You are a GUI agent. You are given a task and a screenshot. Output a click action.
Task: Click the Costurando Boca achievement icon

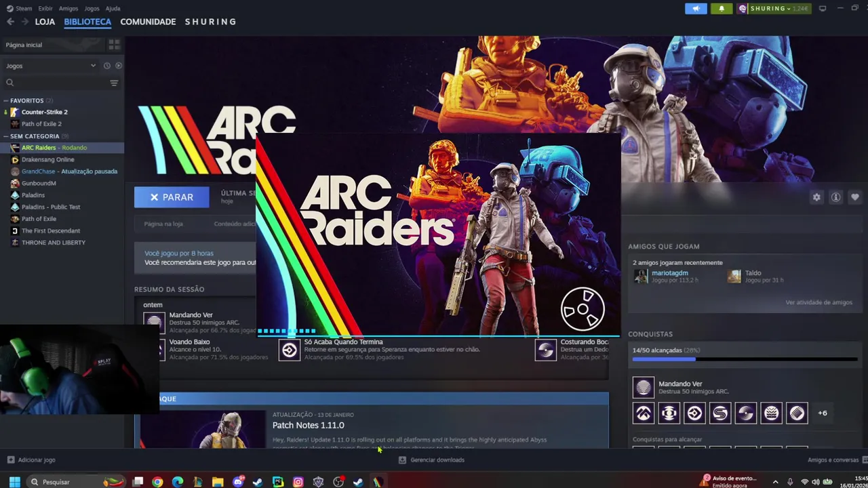coord(546,350)
